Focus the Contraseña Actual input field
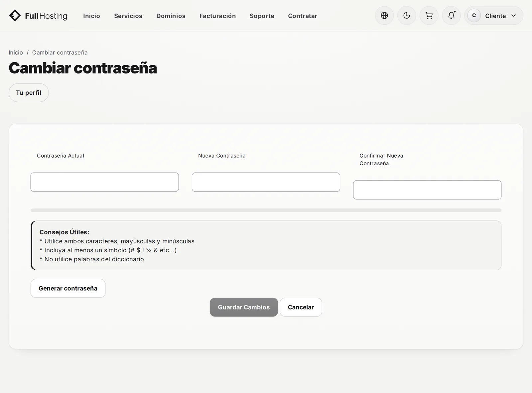 105,182
